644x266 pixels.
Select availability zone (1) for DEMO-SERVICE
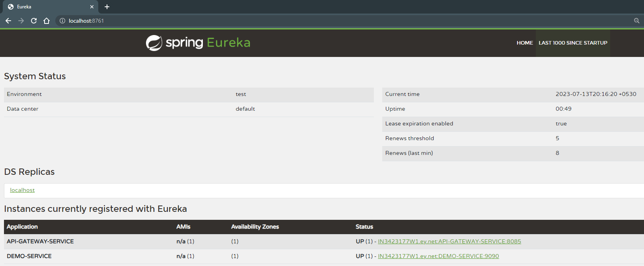235,256
